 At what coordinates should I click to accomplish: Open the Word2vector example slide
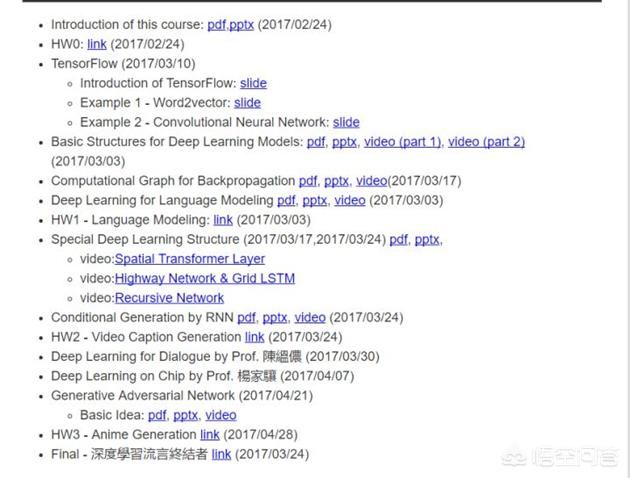tap(247, 103)
